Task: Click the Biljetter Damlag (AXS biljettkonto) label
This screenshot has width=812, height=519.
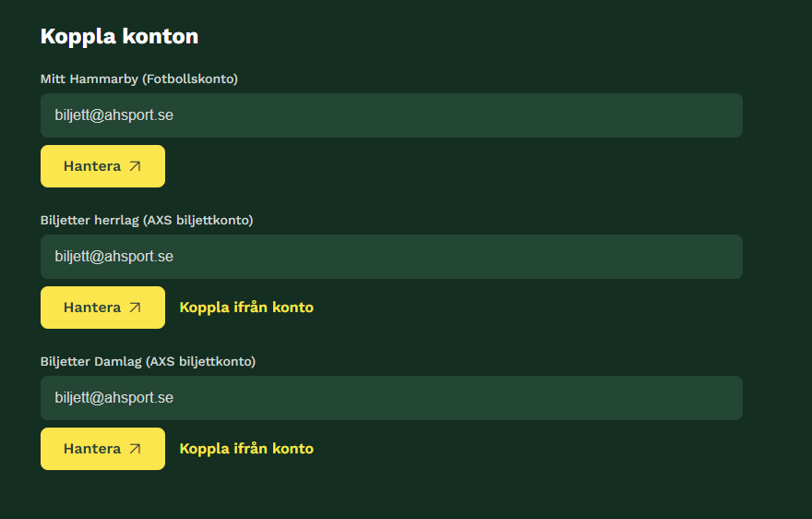Action: pos(149,361)
